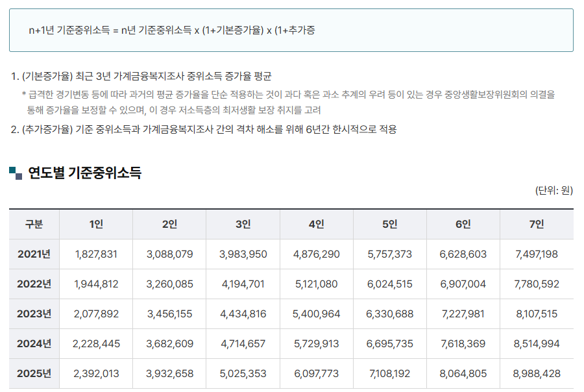This screenshot has width=584, height=392.
Task: Click the 7인 column header
Action: point(536,223)
